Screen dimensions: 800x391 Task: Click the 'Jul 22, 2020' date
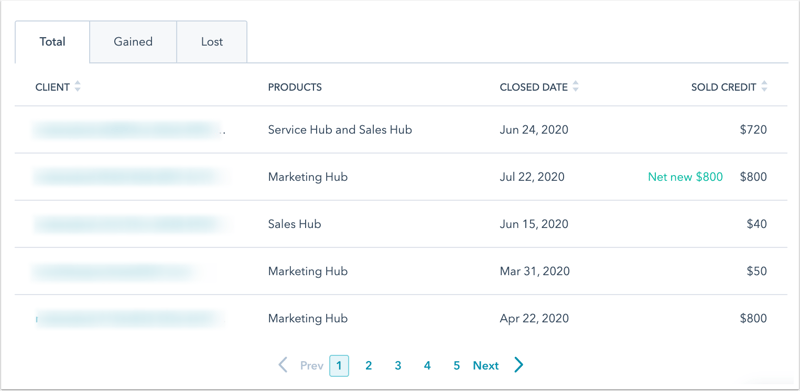click(532, 177)
